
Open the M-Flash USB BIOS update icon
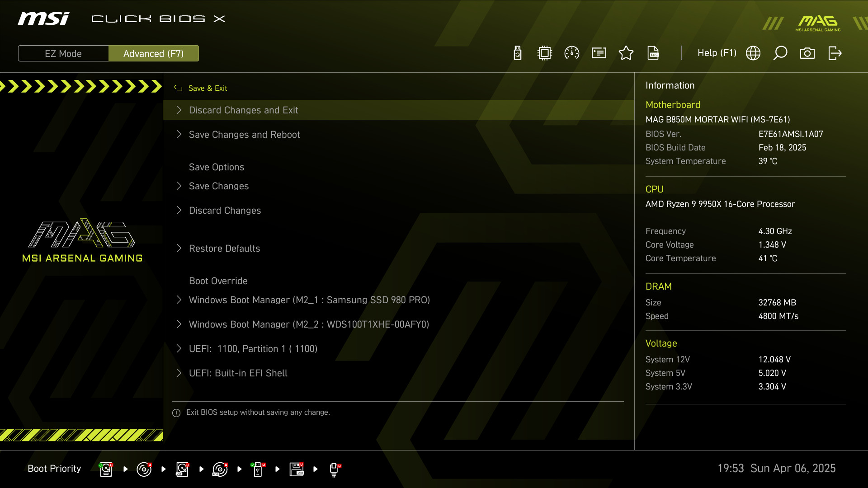pyautogui.click(x=518, y=53)
